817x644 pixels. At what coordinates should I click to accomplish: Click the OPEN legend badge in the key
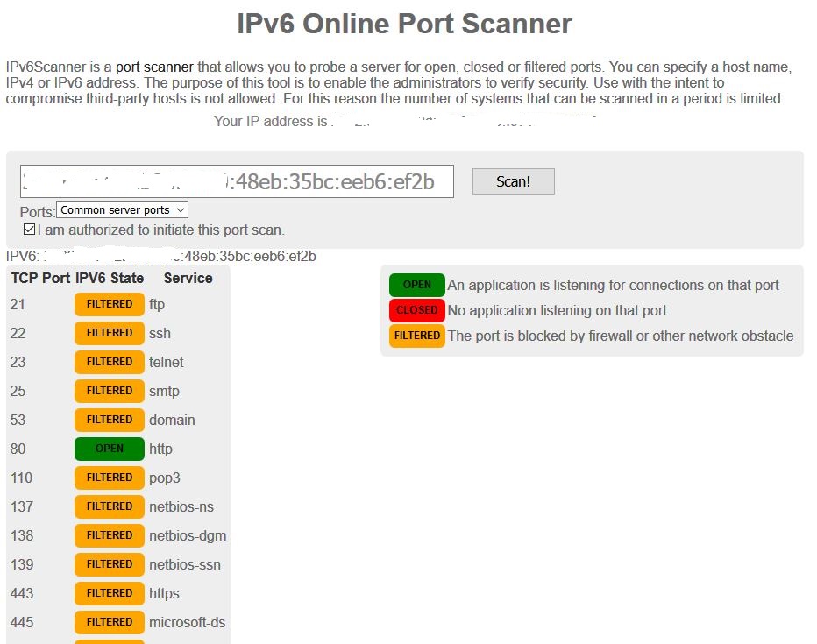click(416, 285)
